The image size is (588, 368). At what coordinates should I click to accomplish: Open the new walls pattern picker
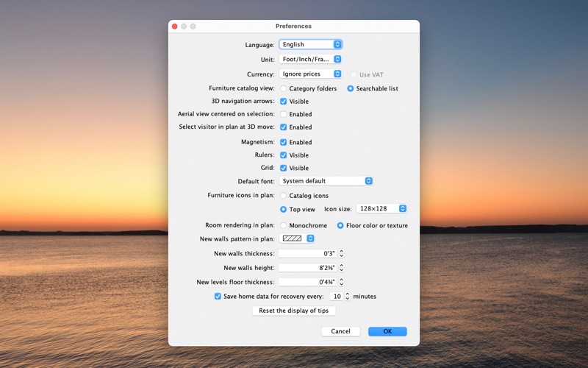(x=298, y=238)
